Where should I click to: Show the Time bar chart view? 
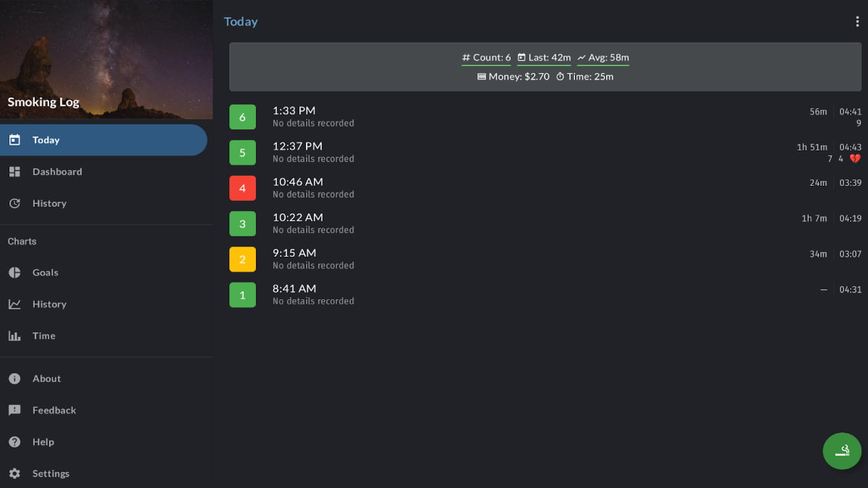(43, 335)
